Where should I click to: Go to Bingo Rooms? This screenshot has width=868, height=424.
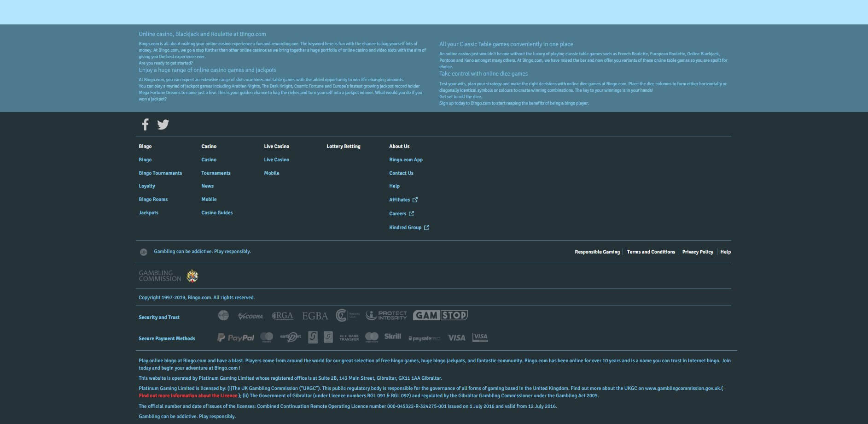click(153, 200)
